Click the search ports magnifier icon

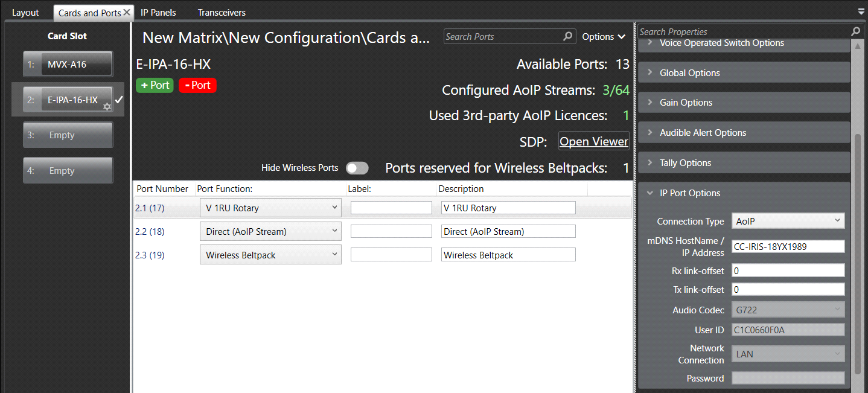click(x=567, y=37)
